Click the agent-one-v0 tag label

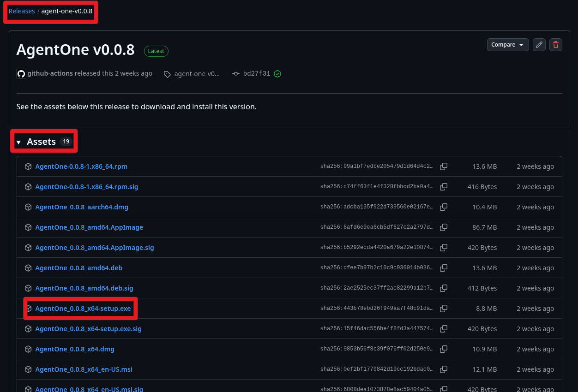[197, 73]
